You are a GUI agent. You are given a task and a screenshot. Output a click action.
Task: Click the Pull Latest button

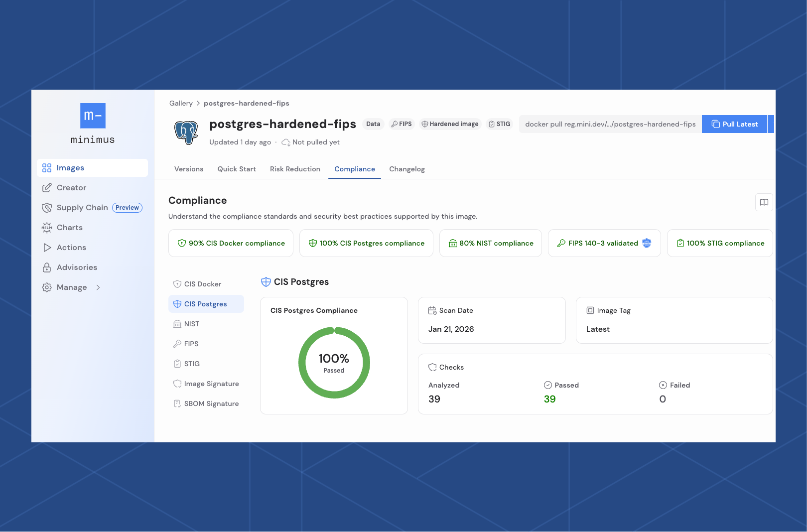coord(734,124)
